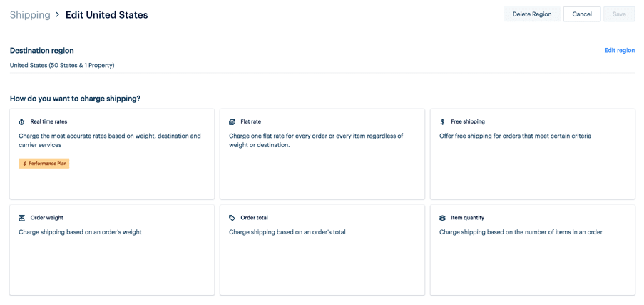Open the Edit region link
644x305 pixels.
[619, 50]
